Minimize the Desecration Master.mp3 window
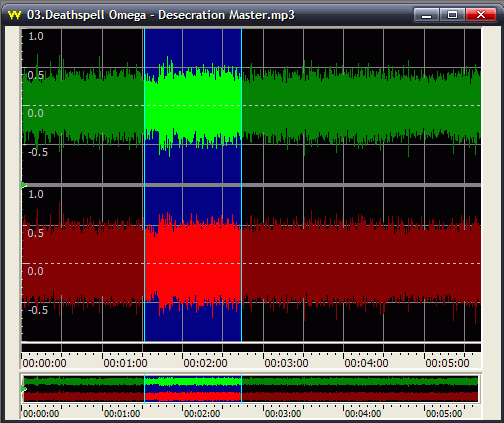 [x=426, y=15]
